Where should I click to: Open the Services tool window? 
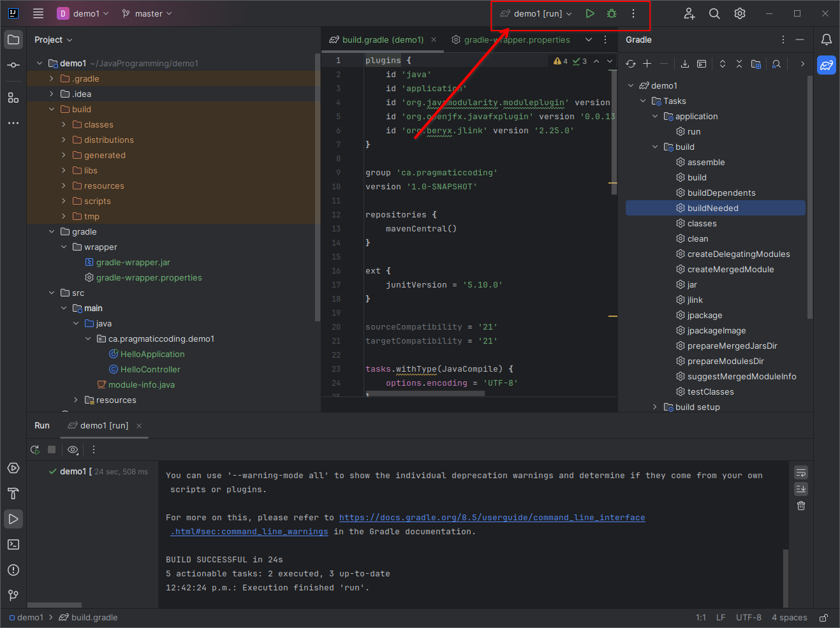(x=13, y=468)
